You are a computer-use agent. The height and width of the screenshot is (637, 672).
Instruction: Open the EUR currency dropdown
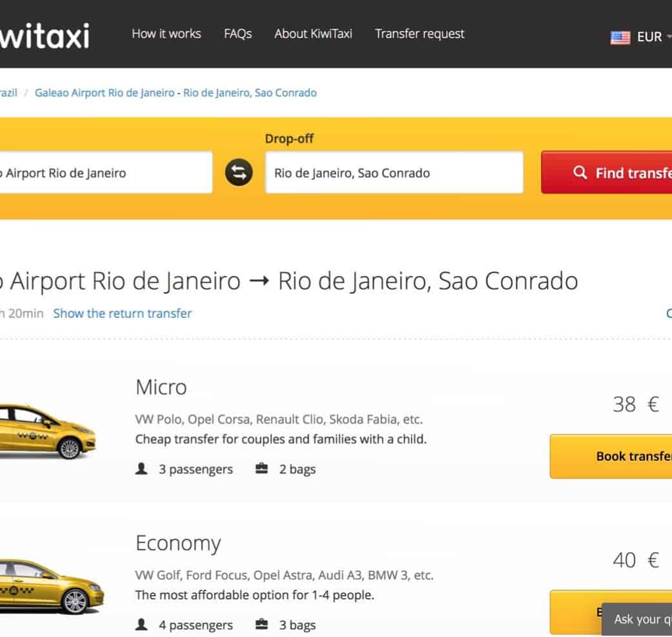pyautogui.click(x=653, y=37)
